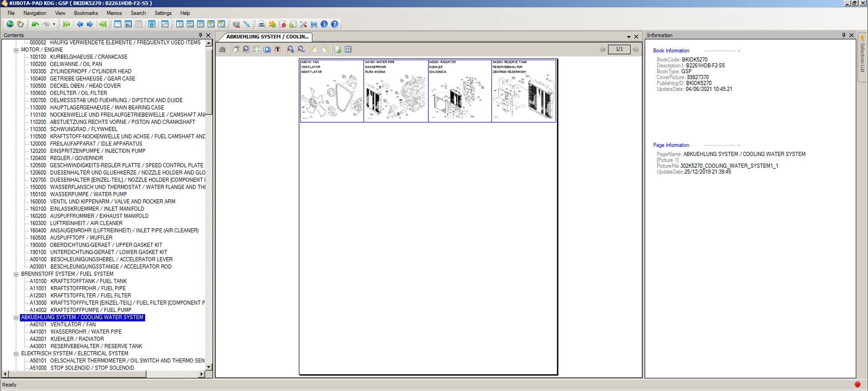Screen dimensions: 868x391
Task: Open the A40101 FAN thumbnail diagram
Action: 332,91
